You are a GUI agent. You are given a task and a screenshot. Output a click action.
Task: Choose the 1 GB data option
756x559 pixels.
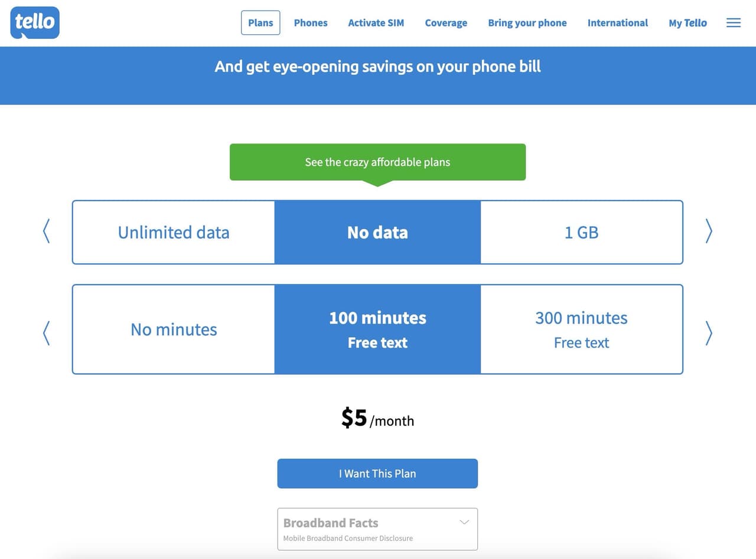[x=581, y=232]
